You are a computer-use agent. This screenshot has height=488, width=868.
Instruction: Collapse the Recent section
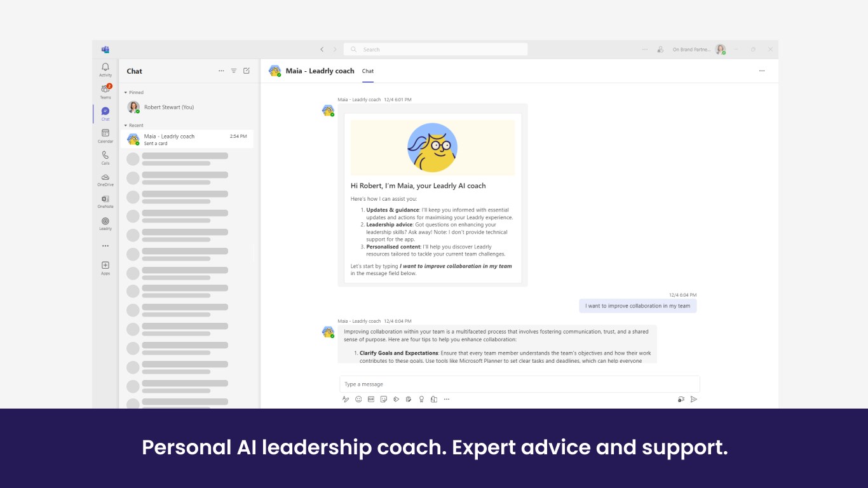click(134, 126)
